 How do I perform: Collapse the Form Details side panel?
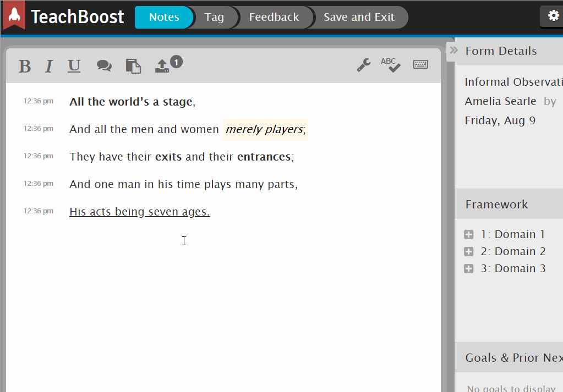(454, 50)
